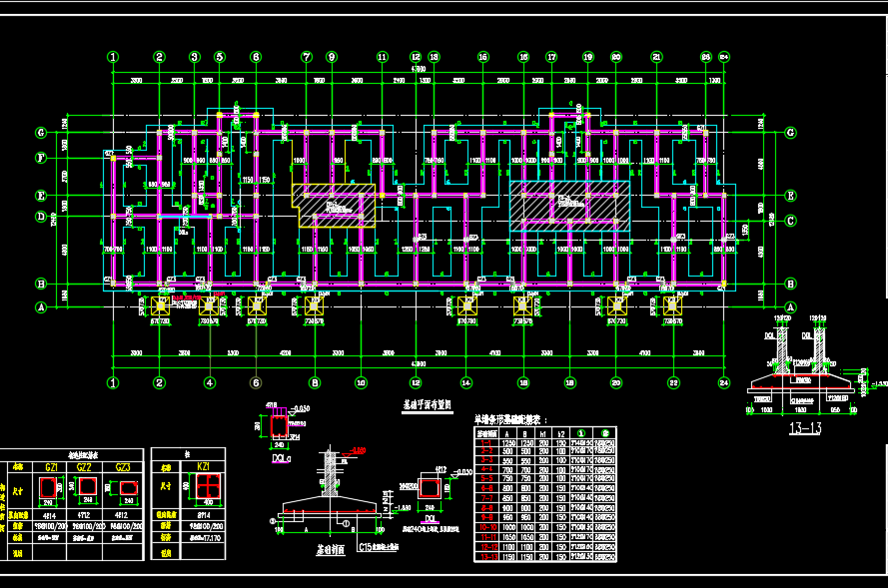888x588 pixels.
Task: Click grid axis bubble 9
Action: [332, 57]
